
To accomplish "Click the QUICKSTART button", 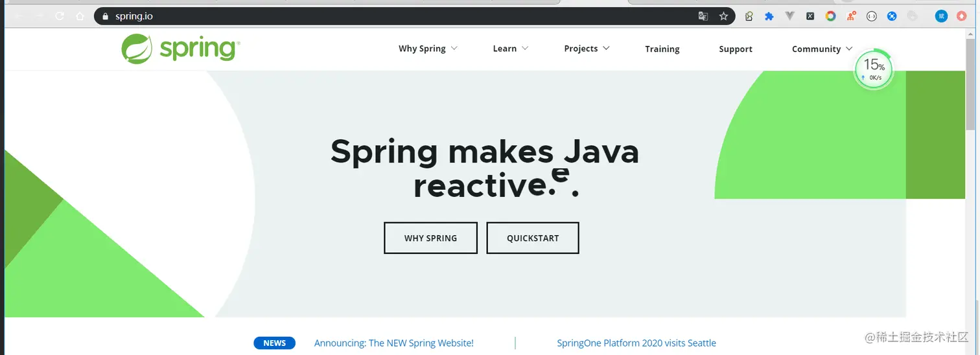I will pyautogui.click(x=533, y=238).
